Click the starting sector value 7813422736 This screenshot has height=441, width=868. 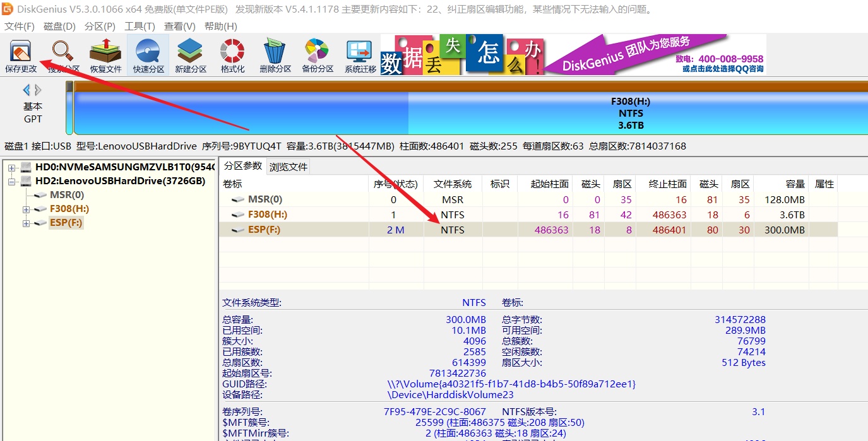[458, 373]
